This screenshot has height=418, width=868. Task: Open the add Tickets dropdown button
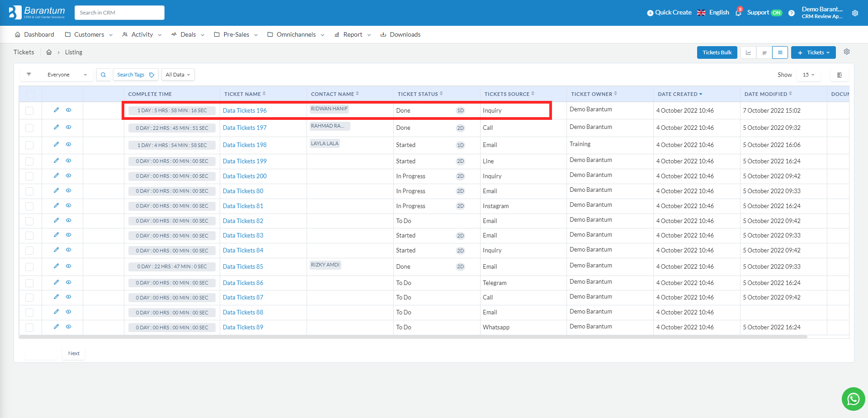813,52
